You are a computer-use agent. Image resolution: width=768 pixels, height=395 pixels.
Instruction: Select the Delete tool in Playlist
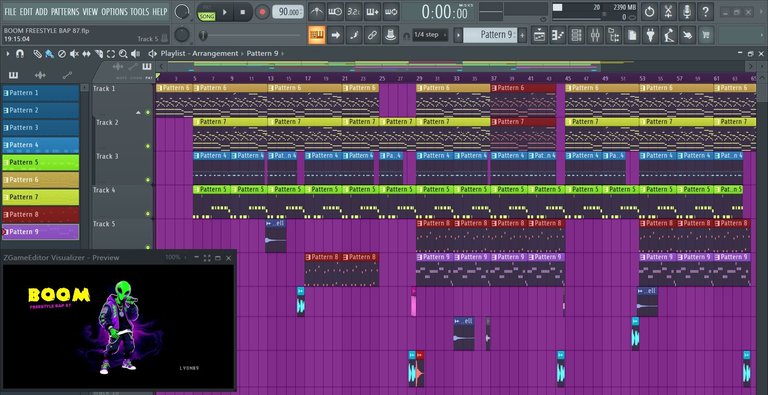click(62, 54)
